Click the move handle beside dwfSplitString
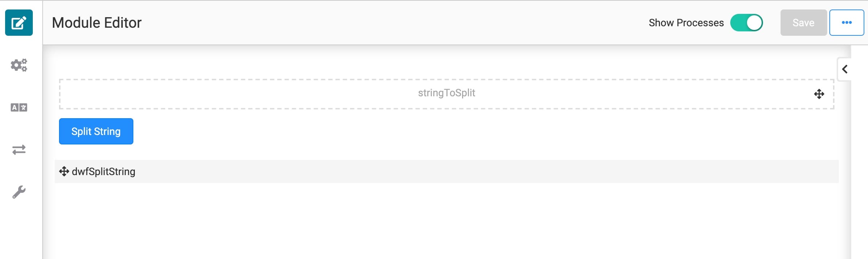Viewport: 868px width, 259px height. click(x=64, y=171)
